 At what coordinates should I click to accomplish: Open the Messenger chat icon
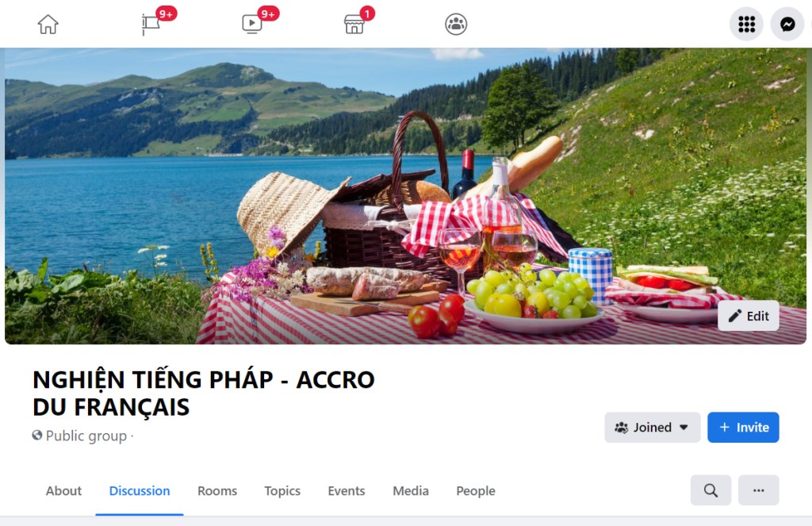(787, 24)
